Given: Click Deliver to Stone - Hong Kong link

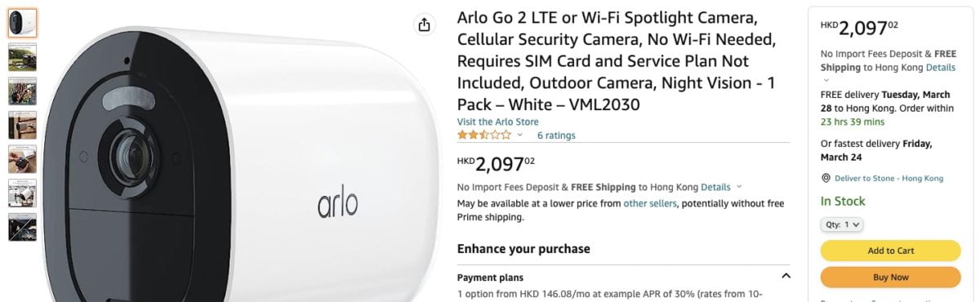Looking at the screenshot, I should coord(889,178).
